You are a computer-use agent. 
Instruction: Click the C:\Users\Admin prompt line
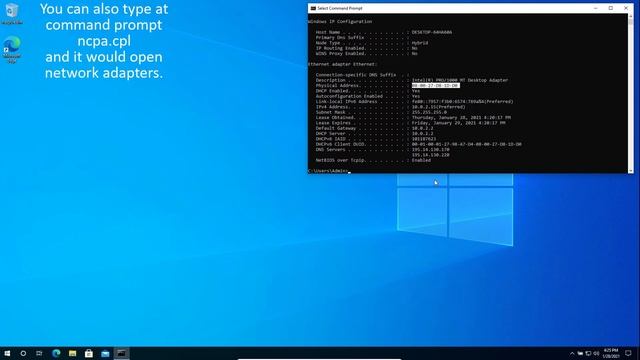(x=329, y=171)
